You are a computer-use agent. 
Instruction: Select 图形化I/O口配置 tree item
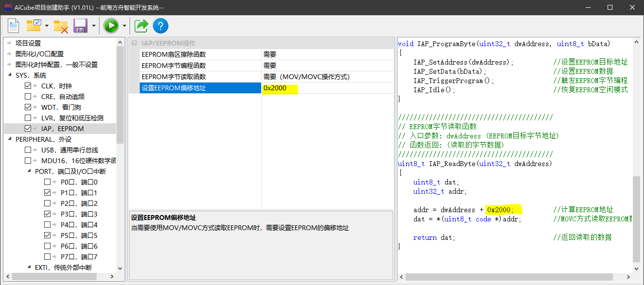tap(39, 54)
